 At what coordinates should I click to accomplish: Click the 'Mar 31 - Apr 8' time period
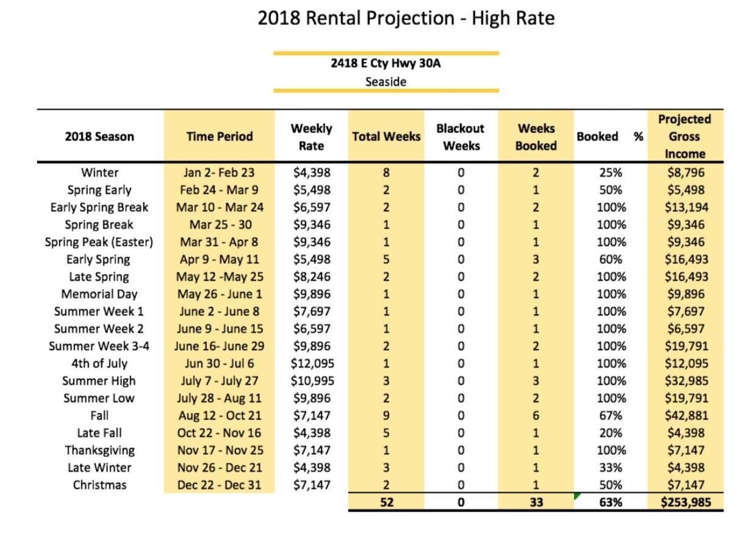click(220, 242)
